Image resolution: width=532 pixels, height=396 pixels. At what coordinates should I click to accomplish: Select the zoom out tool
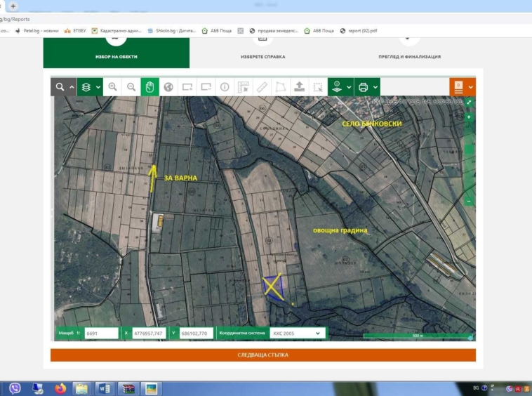click(x=131, y=87)
